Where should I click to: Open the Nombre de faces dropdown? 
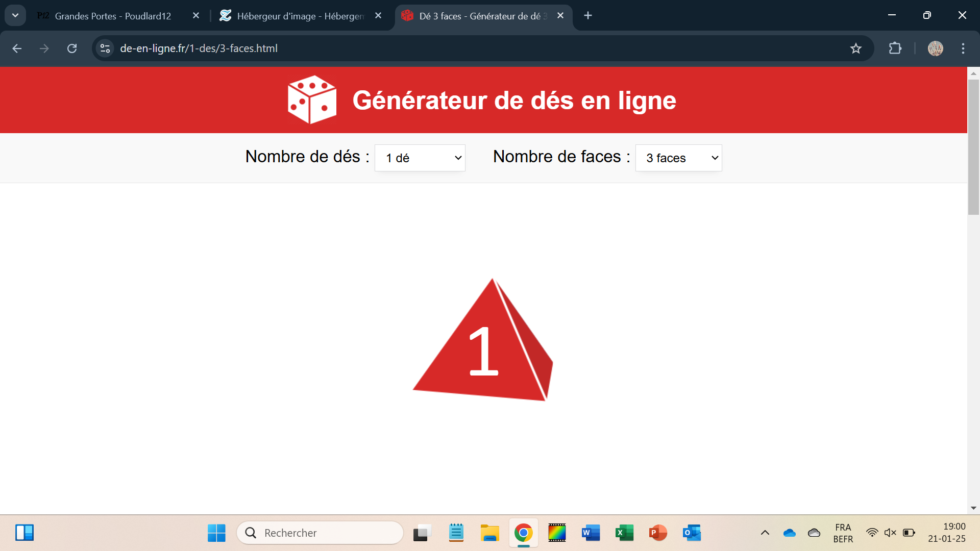(x=678, y=158)
